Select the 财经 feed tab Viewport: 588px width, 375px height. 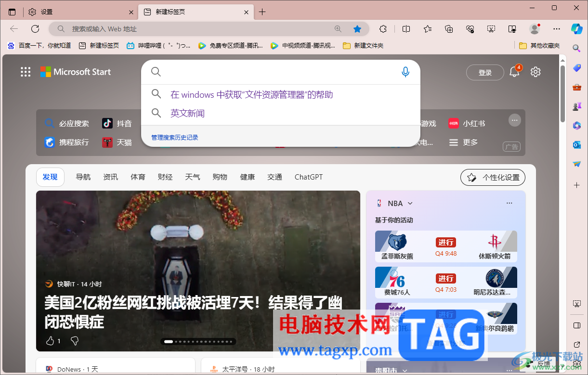tap(165, 177)
